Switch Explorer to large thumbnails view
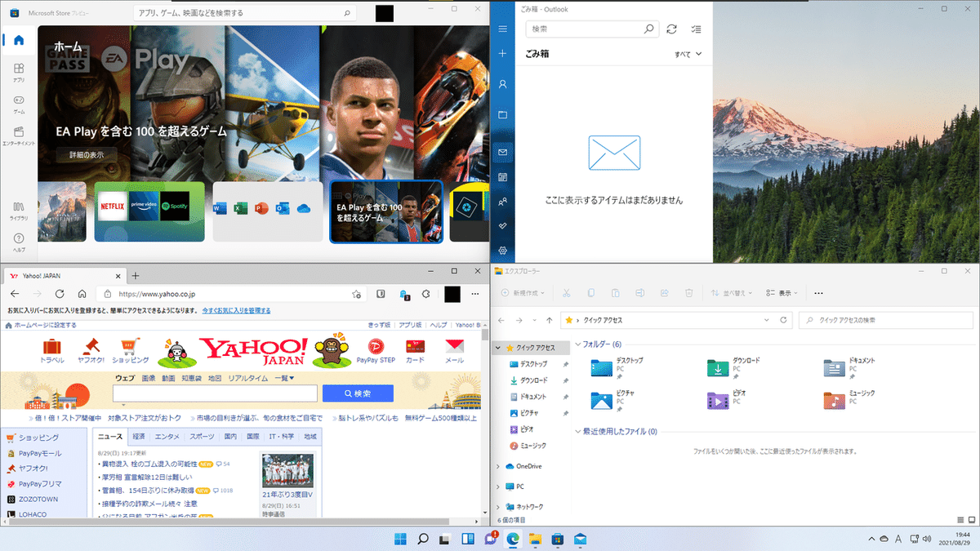The height and width of the screenshot is (551, 980). tap(970, 519)
